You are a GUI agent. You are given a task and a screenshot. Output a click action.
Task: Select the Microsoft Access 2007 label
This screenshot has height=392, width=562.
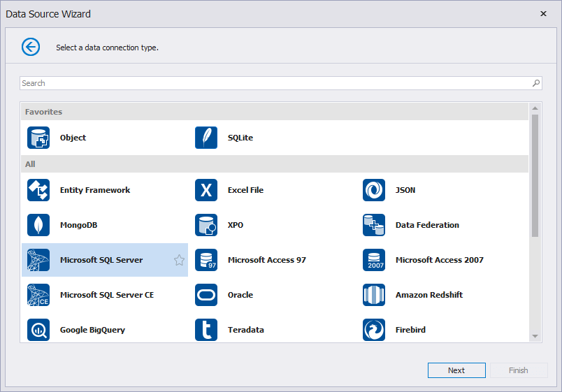click(440, 260)
